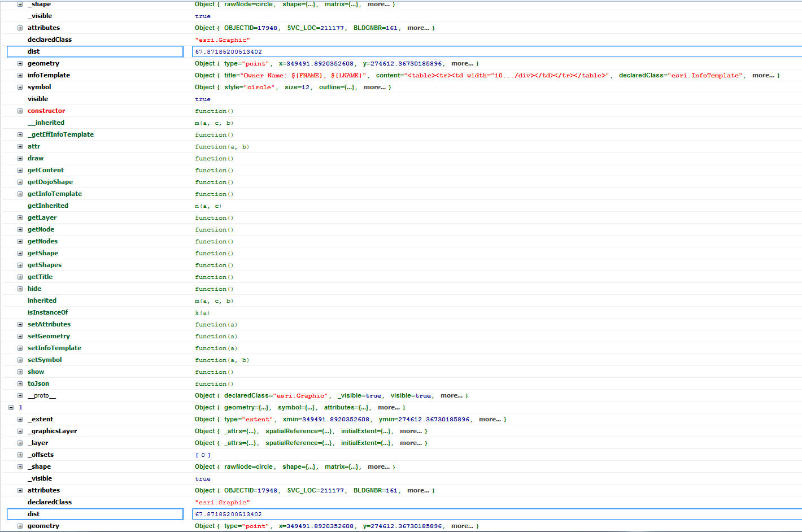
Task: Select the toJson property name
Action: point(38,383)
